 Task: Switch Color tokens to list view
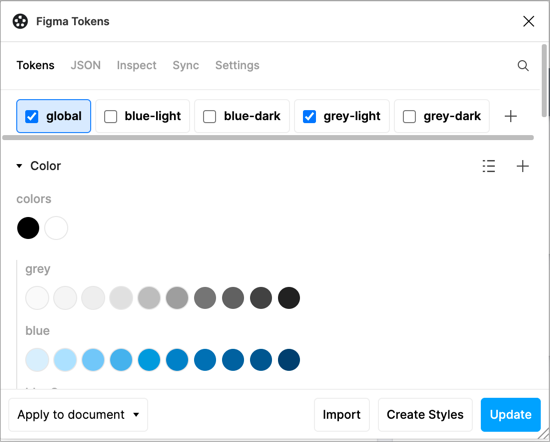tap(489, 166)
